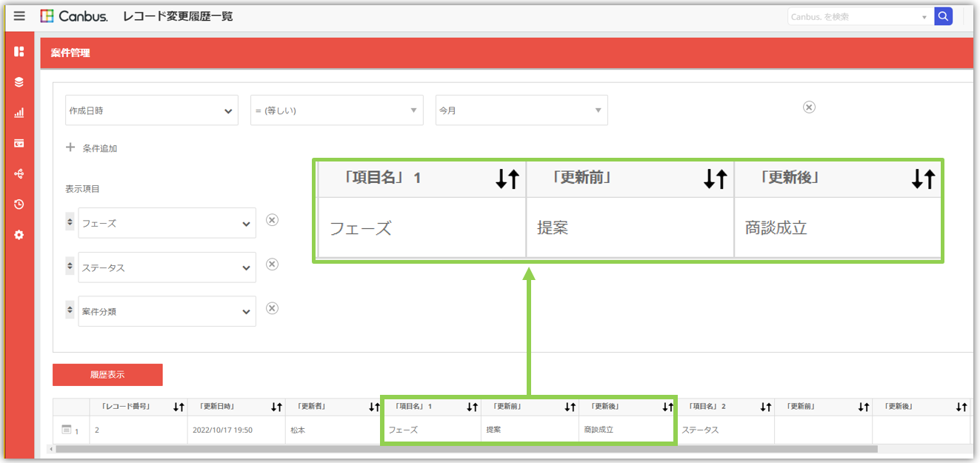Sort by 「項目名」 2 column arrows

tap(766, 407)
